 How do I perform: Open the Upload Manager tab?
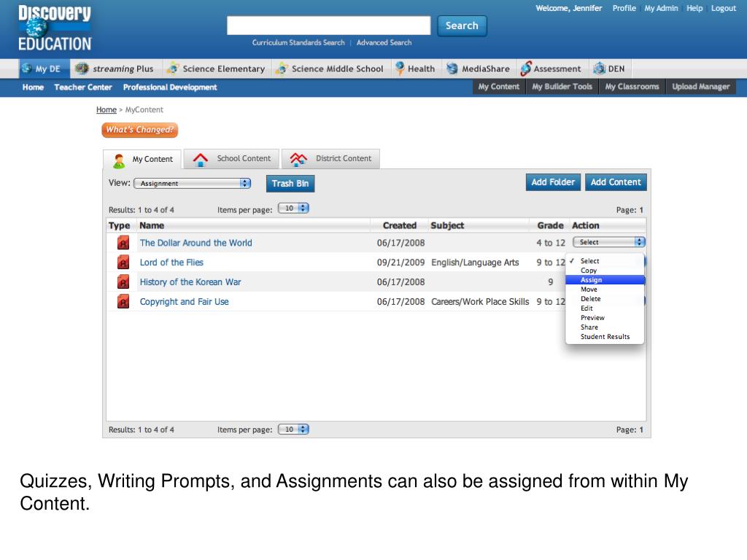click(x=701, y=87)
